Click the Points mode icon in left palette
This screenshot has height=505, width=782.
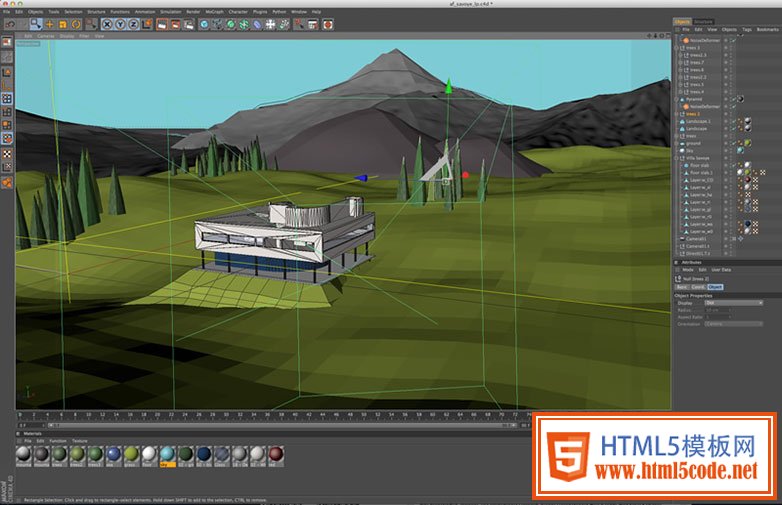coord(7,99)
